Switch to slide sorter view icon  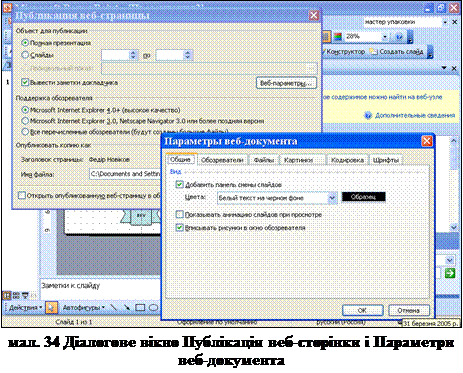pos(16,295)
